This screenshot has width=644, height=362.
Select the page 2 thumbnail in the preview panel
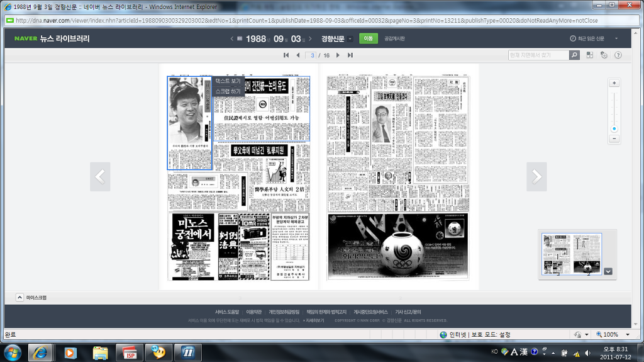pos(587,254)
